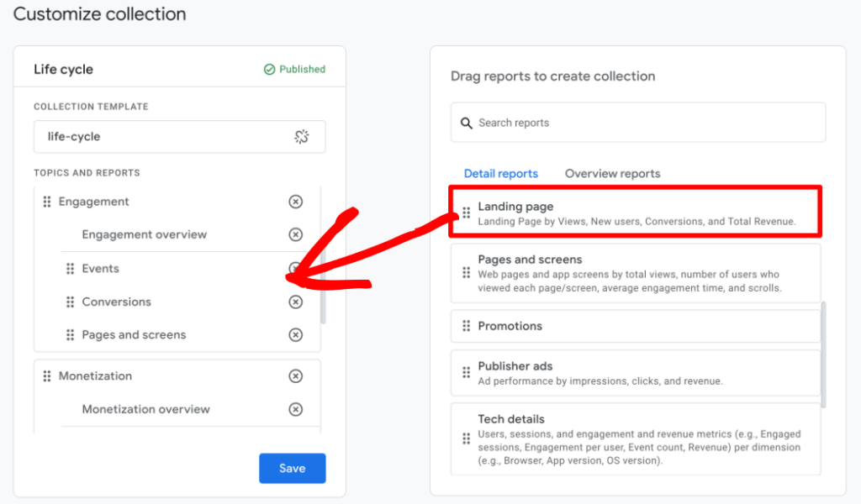Click the Published status badge
Screen dimensions: 861x504
click(293, 69)
